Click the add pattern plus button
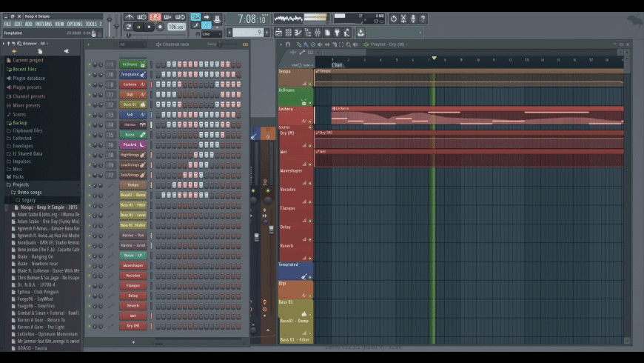The width and height of the screenshot is (644, 363). 267,33
